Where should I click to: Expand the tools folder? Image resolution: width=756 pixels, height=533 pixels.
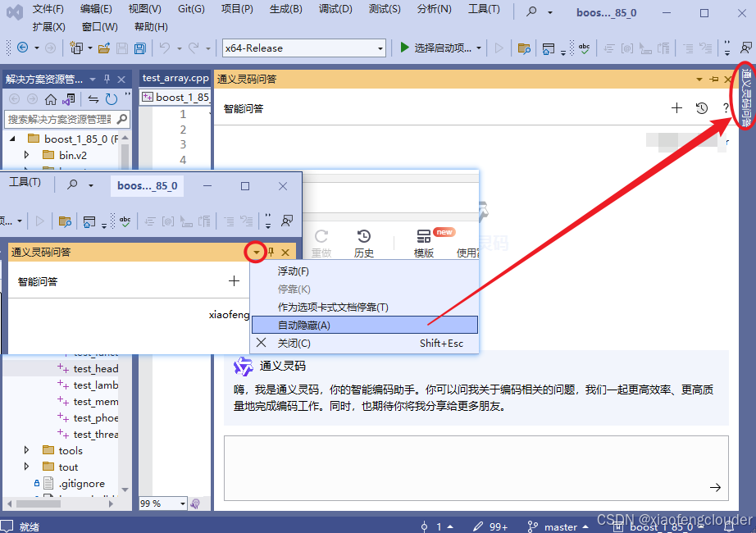(26, 450)
